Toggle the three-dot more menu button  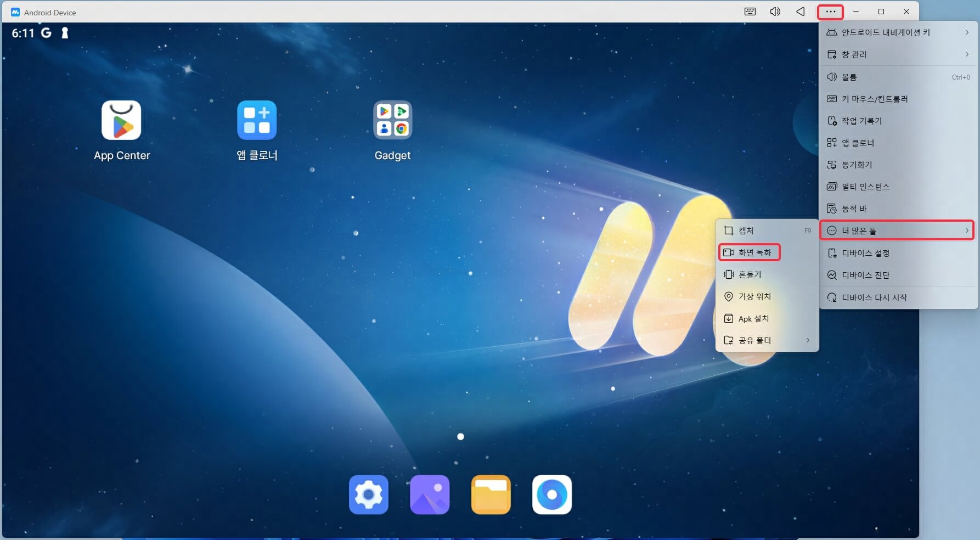[830, 12]
